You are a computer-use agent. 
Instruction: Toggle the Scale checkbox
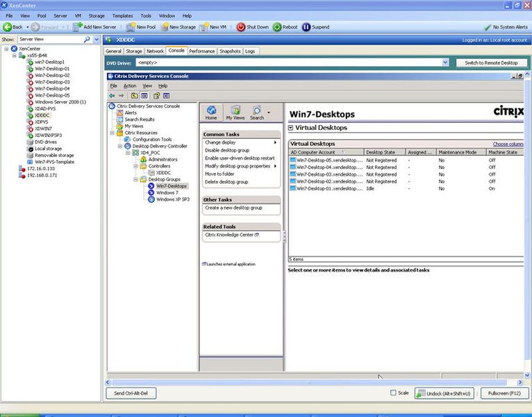393,393
